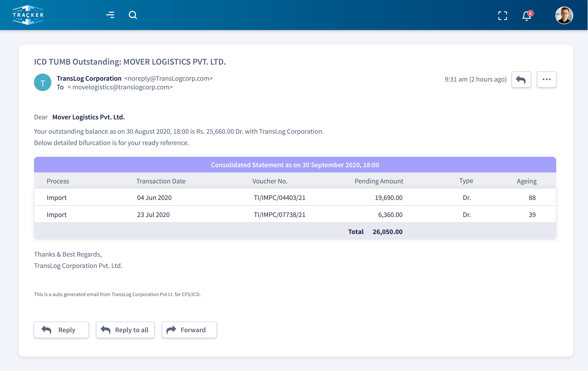Click the Voucher No. column header
Screen dimensions: 588x371
pyautogui.click(x=270, y=181)
